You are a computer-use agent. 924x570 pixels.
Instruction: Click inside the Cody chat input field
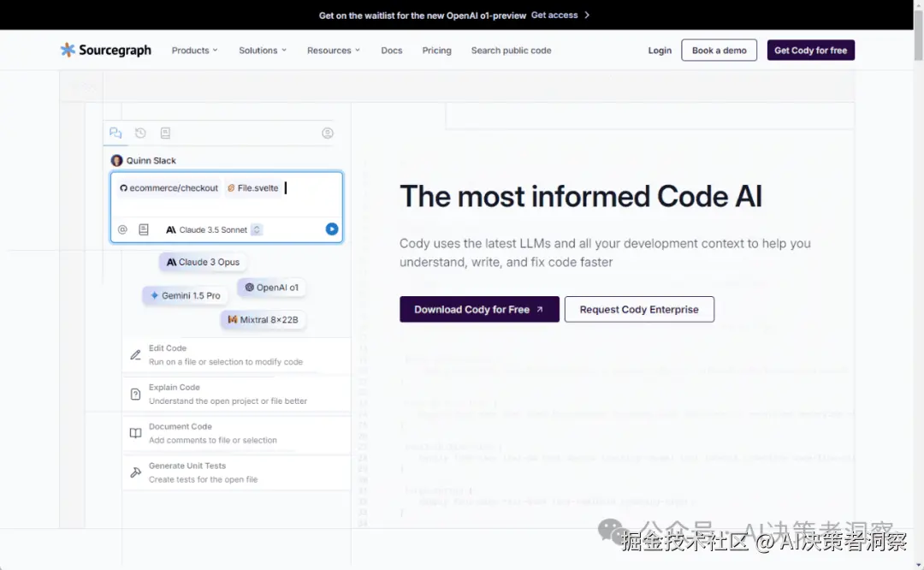pyautogui.click(x=226, y=196)
